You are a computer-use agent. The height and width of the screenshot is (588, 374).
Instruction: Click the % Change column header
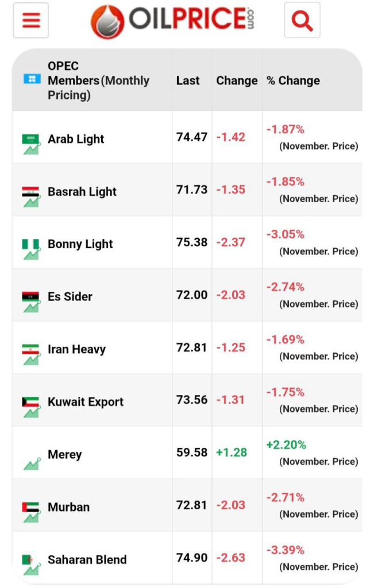tap(293, 80)
